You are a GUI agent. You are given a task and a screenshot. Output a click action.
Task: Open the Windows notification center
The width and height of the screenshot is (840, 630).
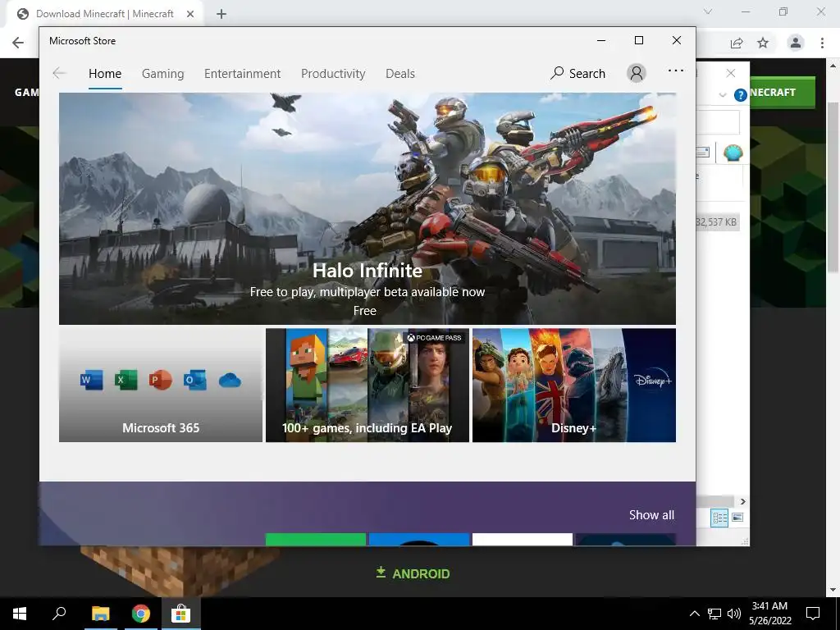[x=813, y=614]
